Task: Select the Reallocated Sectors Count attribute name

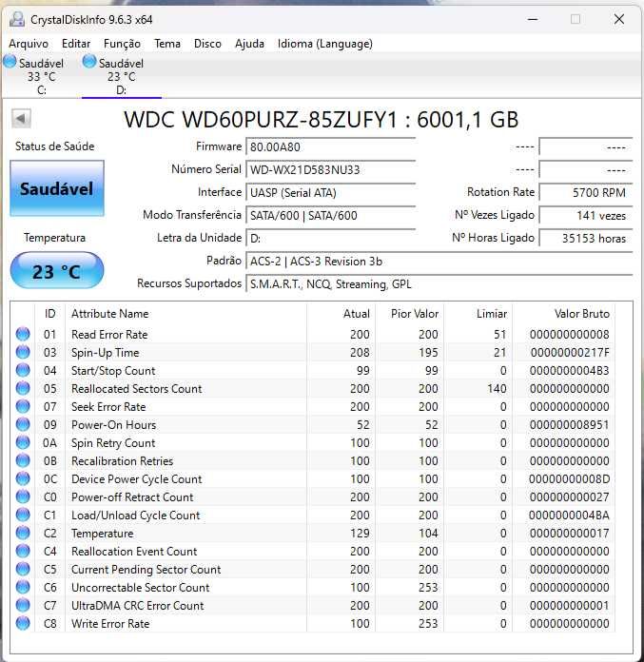Action: pyautogui.click(x=136, y=388)
